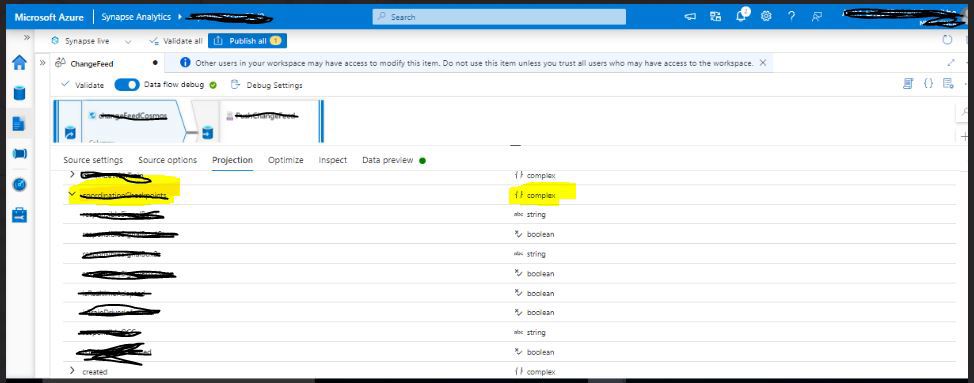The image size is (974, 383).
Task: Open the notifications bell
Action: click(x=741, y=17)
